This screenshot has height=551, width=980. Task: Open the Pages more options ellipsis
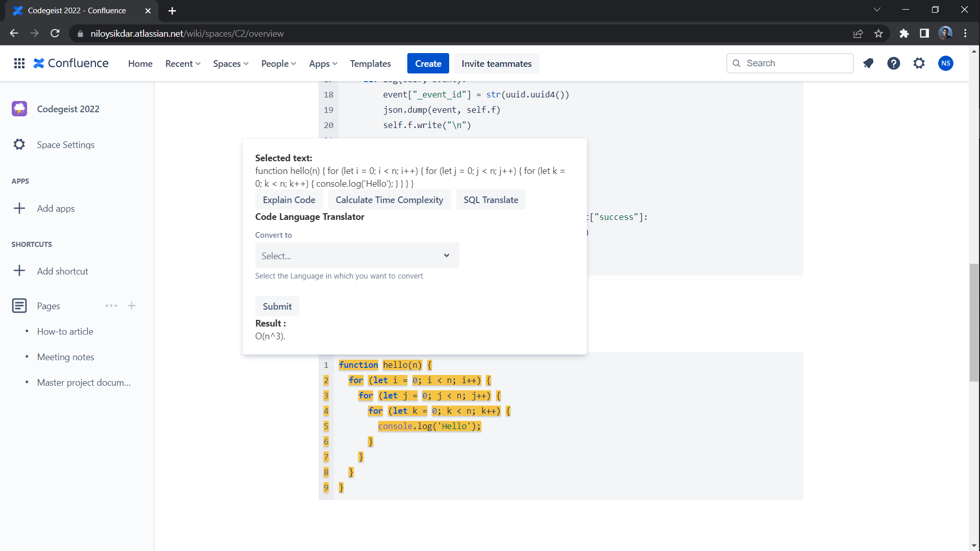point(111,306)
